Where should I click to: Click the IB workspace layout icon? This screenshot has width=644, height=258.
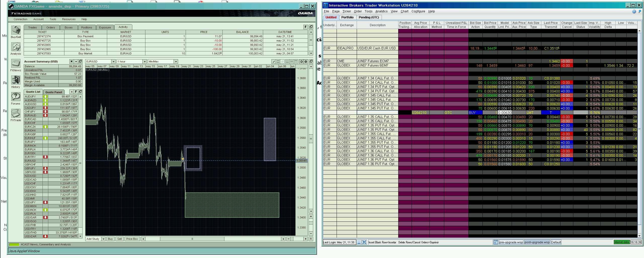point(496,242)
